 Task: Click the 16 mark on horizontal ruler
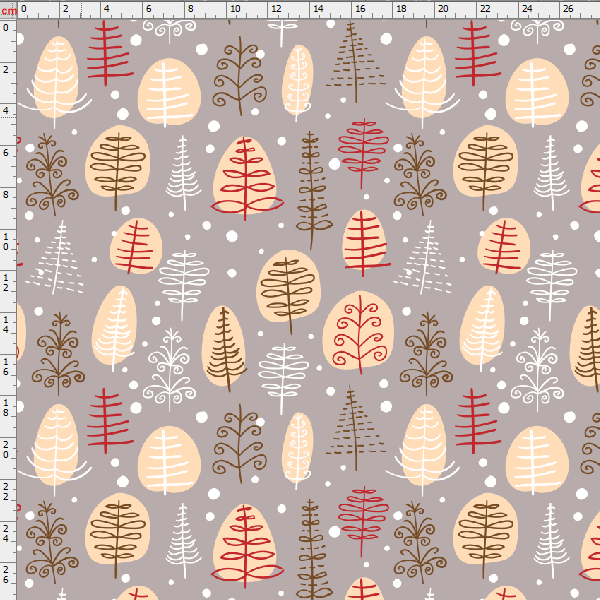click(360, 9)
